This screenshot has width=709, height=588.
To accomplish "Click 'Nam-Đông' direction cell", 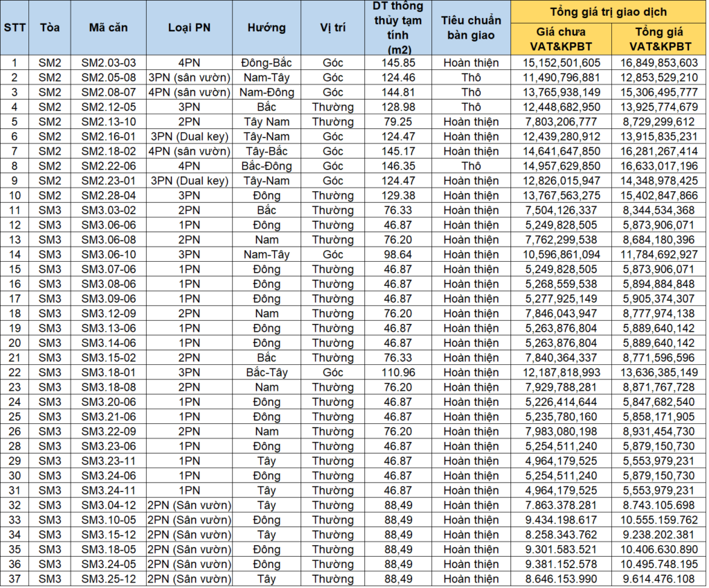I will tap(267, 92).
